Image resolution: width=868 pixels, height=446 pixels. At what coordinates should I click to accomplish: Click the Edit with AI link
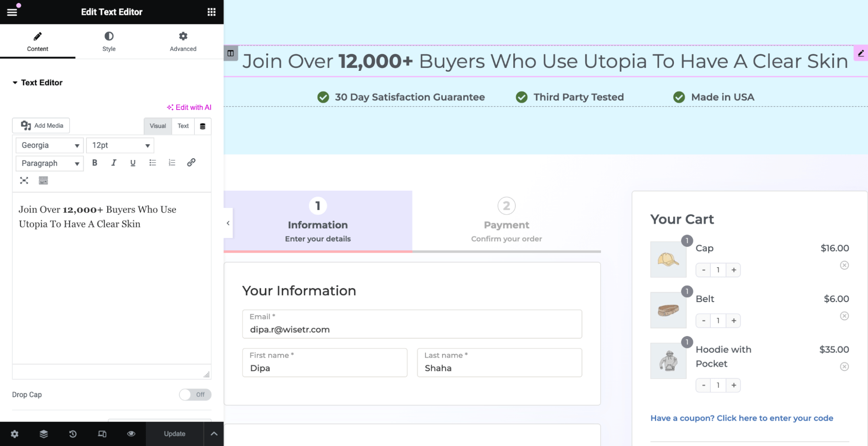pyautogui.click(x=189, y=107)
